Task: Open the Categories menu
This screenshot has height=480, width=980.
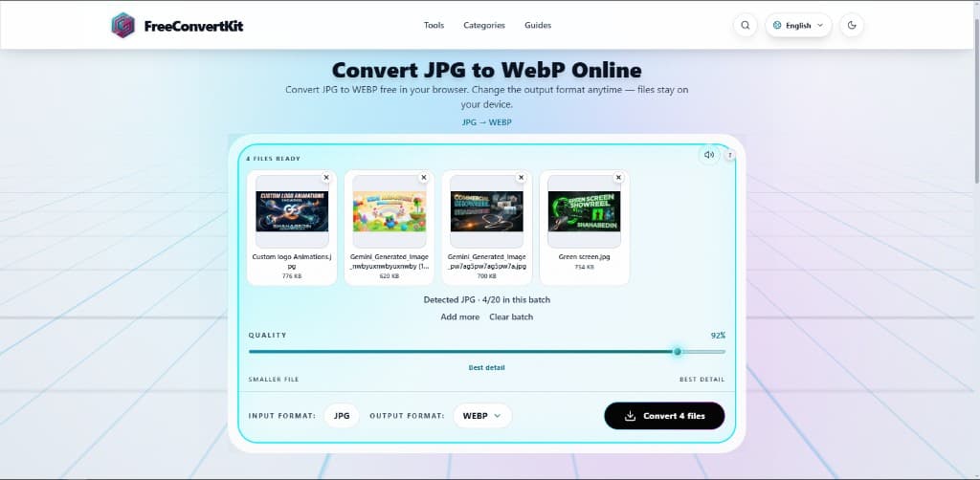Action: [484, 26]
